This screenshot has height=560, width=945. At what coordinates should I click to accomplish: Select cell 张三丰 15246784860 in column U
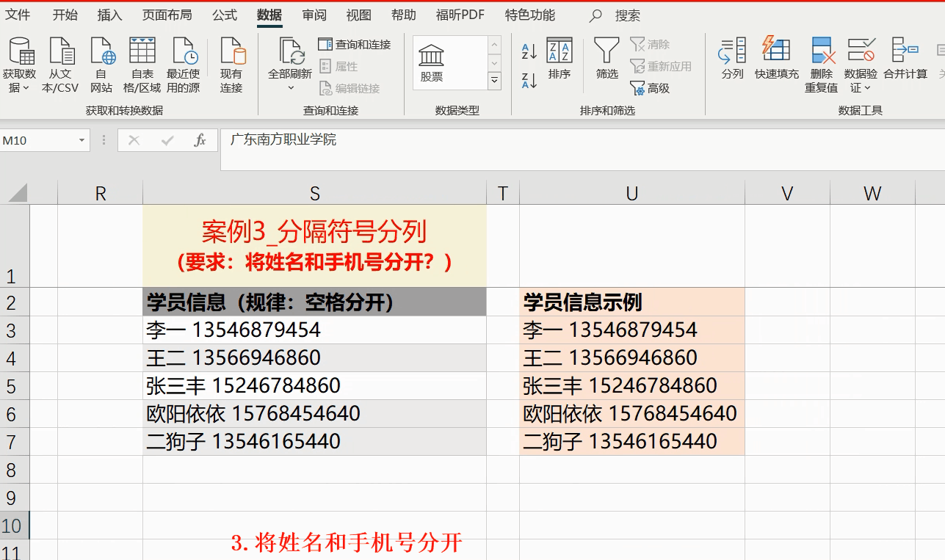(631, 386)
